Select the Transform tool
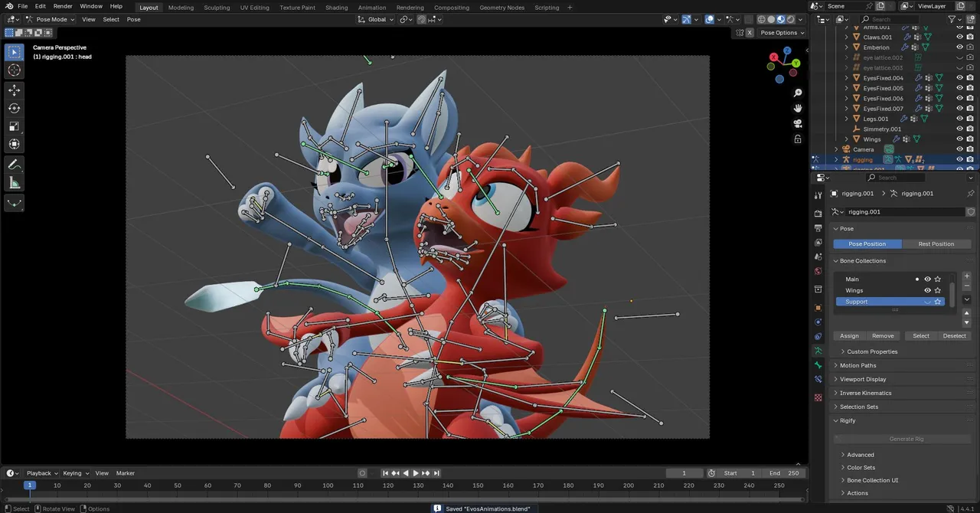The width and height of the screenshot is (980, 513). pos(15,144)
